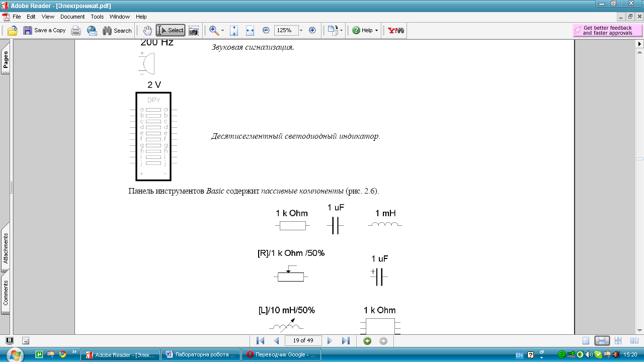Screen dimensions: 644x362
Task: Switch to Continuous page layout
Action: [x=602, y=340]
